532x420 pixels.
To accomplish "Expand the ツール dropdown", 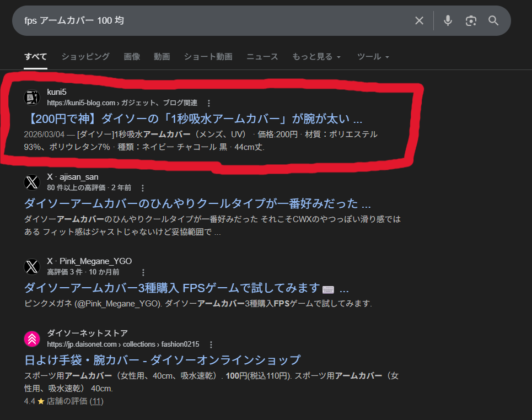I will pos(373,57).
